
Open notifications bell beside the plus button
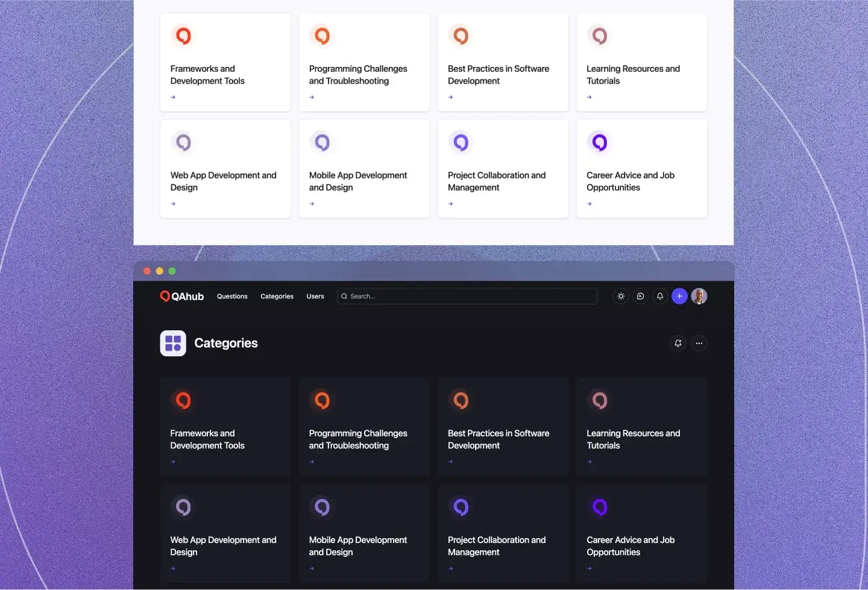click(660, 297)
